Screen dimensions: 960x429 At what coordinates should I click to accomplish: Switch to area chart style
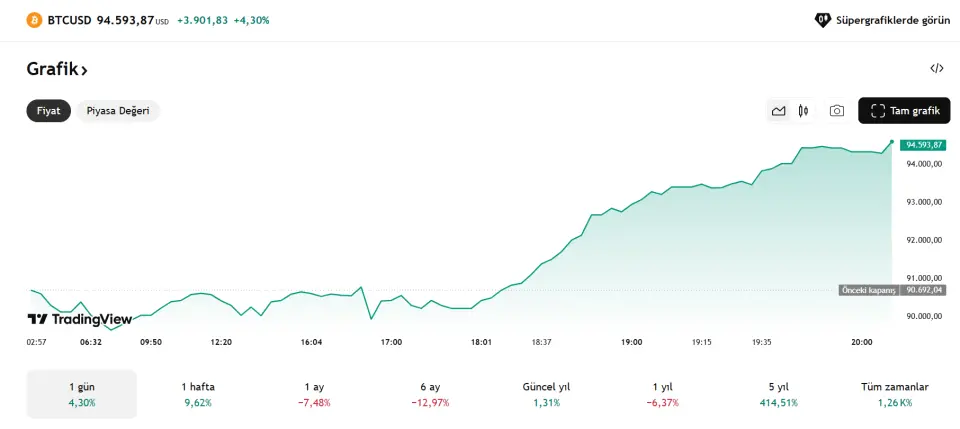[778, 111]
